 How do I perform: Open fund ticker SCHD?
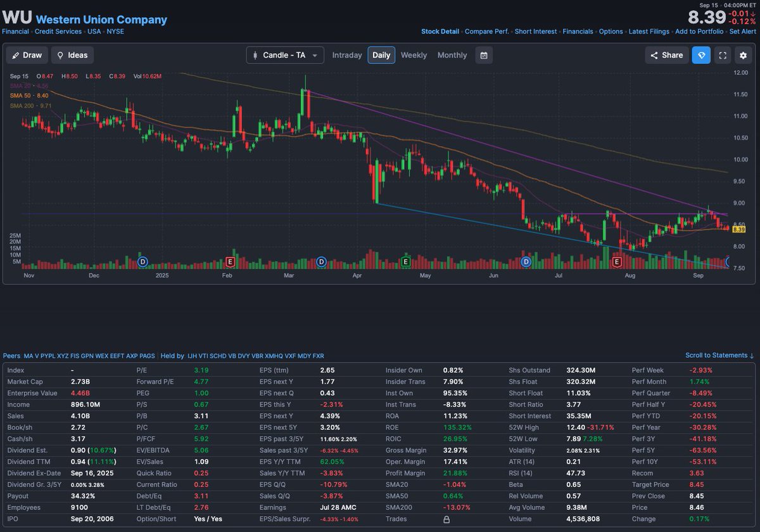tap(218, 356)
